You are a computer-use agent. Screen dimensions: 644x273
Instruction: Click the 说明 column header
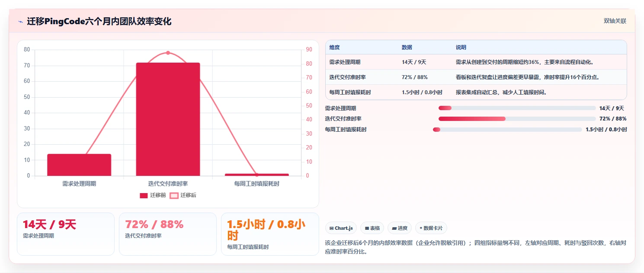(x=461, y=48)
